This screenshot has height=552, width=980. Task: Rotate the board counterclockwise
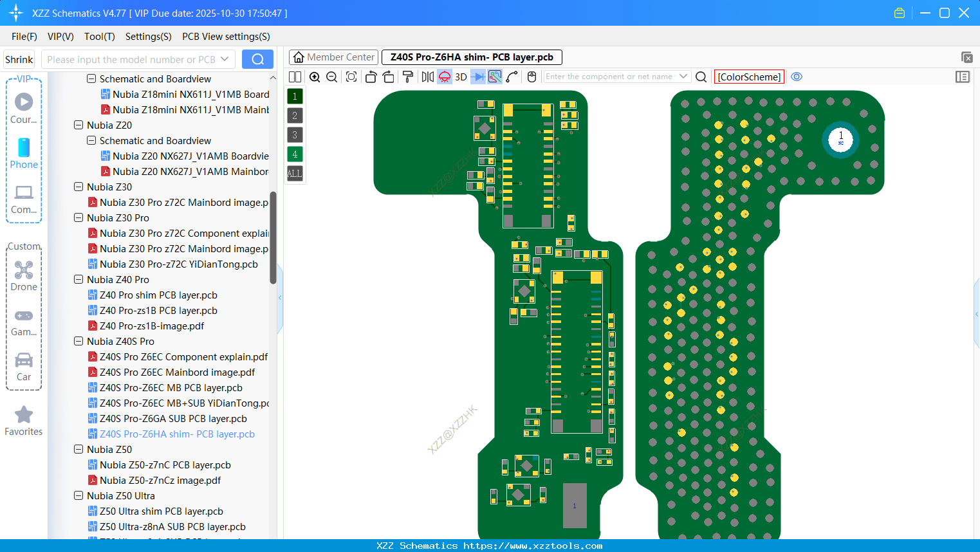point(371,77)
